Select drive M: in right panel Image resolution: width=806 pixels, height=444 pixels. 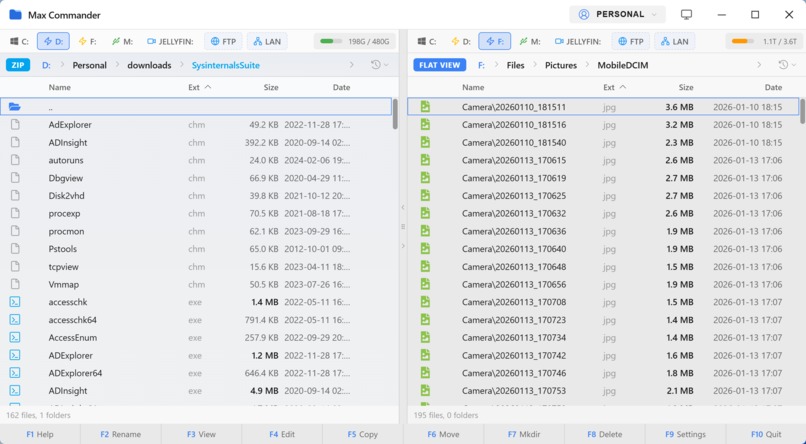click(530, 41)
